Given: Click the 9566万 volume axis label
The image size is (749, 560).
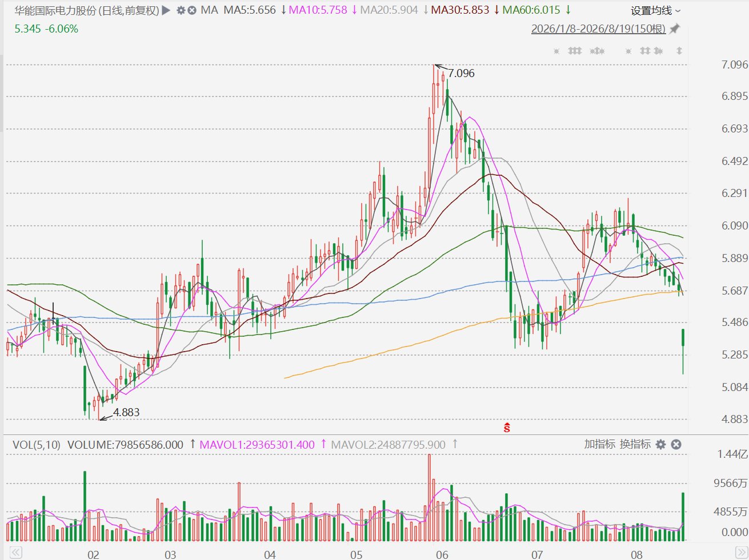Looking at the screenshot, I should pyautogui.click(x=731, y=484).
